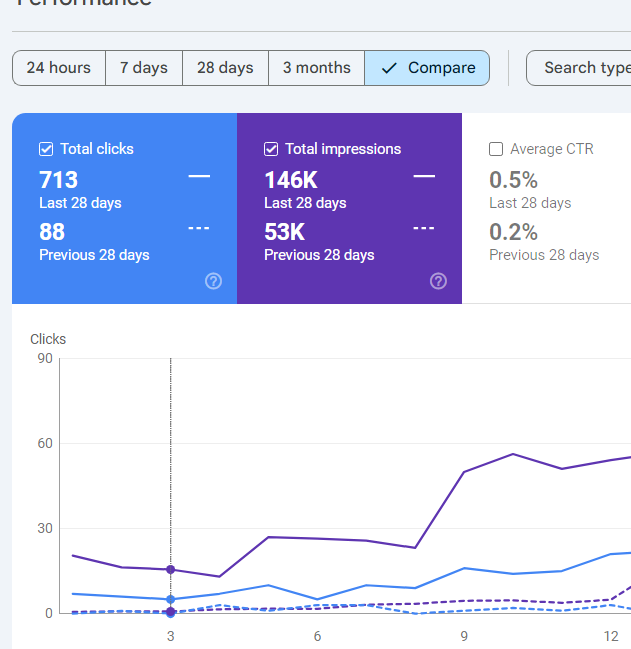Click the purple impressions data point on day 3
Viewport: 631px width, 649px height.
[x=171, y=569]
